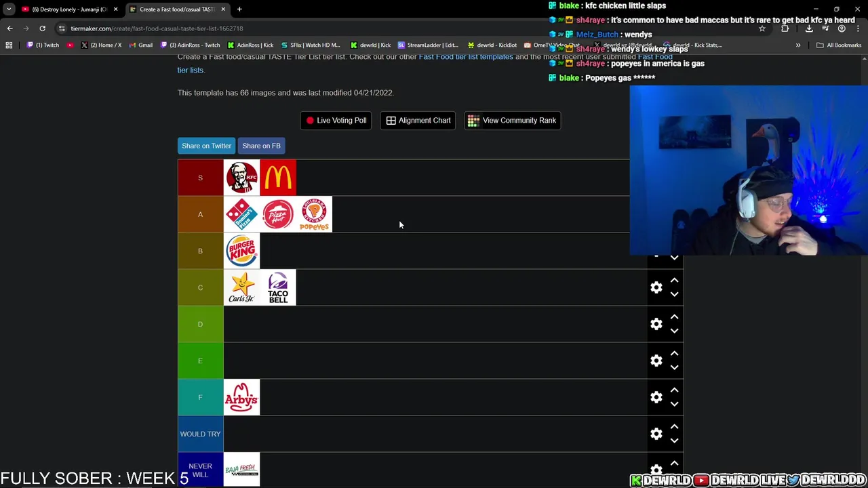Image resolution: width=868 pixels, height=488 pixels.
Task: Open settings gear for F tier row
Action: [656, 397]
